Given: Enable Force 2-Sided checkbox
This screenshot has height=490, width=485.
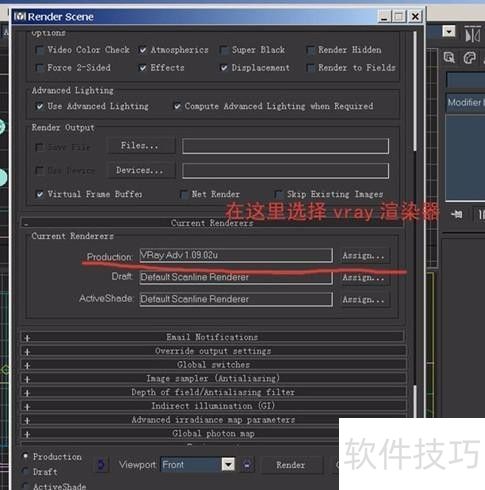Looking at the screenshot, I should [40, 68].
